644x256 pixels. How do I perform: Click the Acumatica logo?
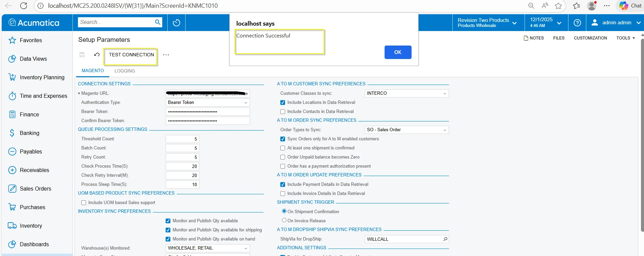(x=34, y=23)
